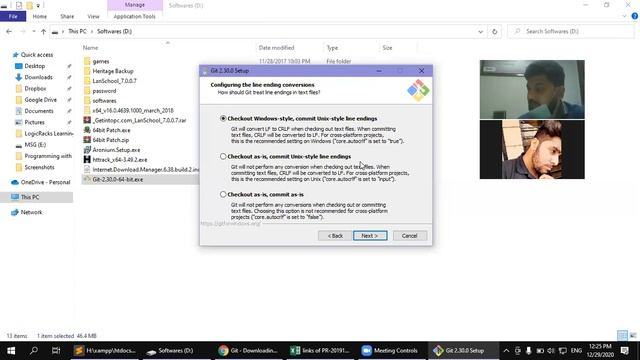Select Aronium.Setup.exe file
The height and width of the screenshot is (360, 640).
coord(116,150)
